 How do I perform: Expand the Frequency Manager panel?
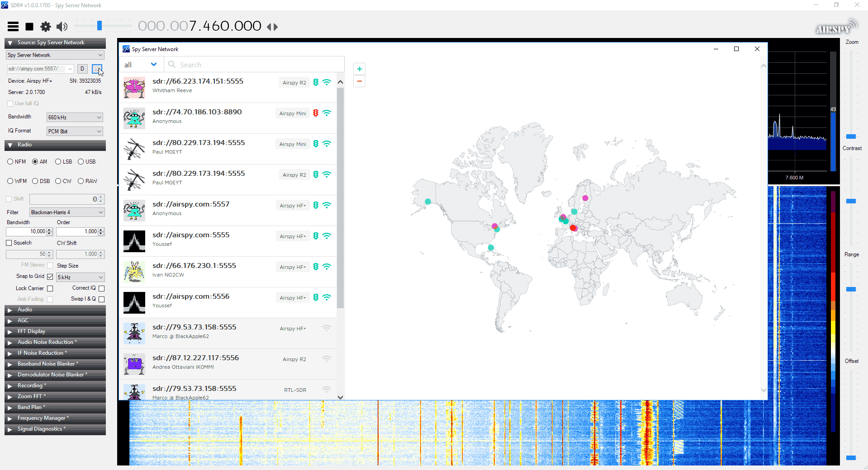click(55, 418)
